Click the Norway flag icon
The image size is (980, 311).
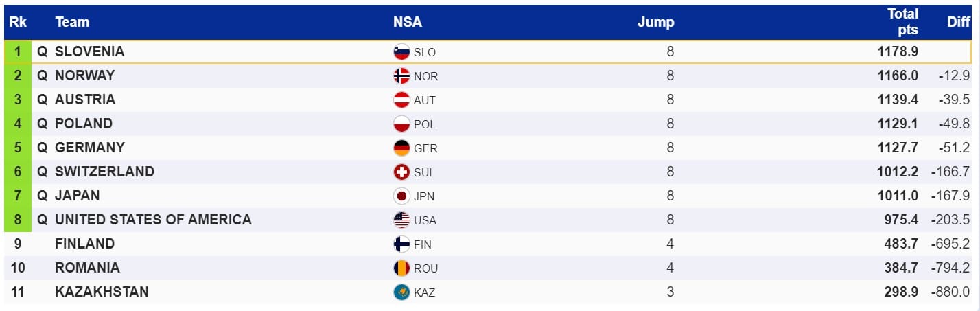(x=401, y=76)
